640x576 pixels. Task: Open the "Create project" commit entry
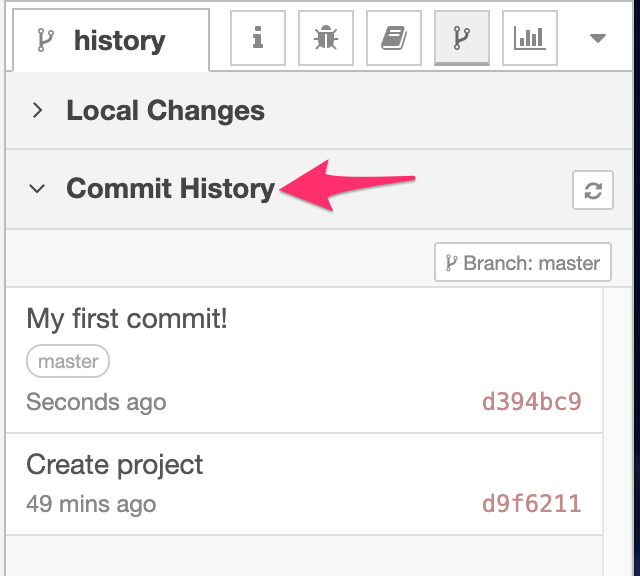(115, 465)
